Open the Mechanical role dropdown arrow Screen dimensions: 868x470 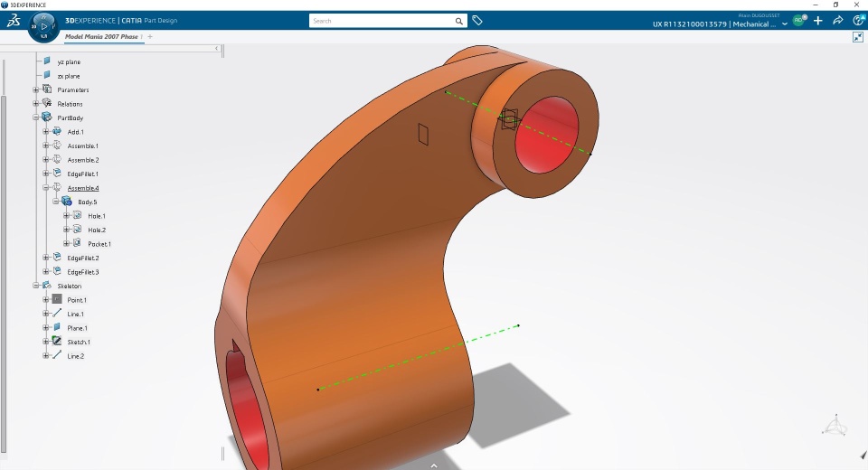click(785, 23)
